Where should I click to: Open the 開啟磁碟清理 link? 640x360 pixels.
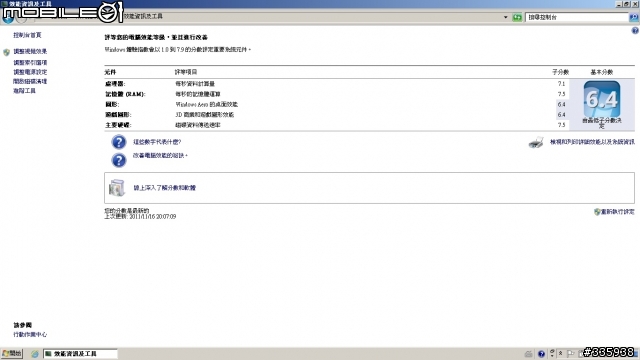(x=30, y=81)
